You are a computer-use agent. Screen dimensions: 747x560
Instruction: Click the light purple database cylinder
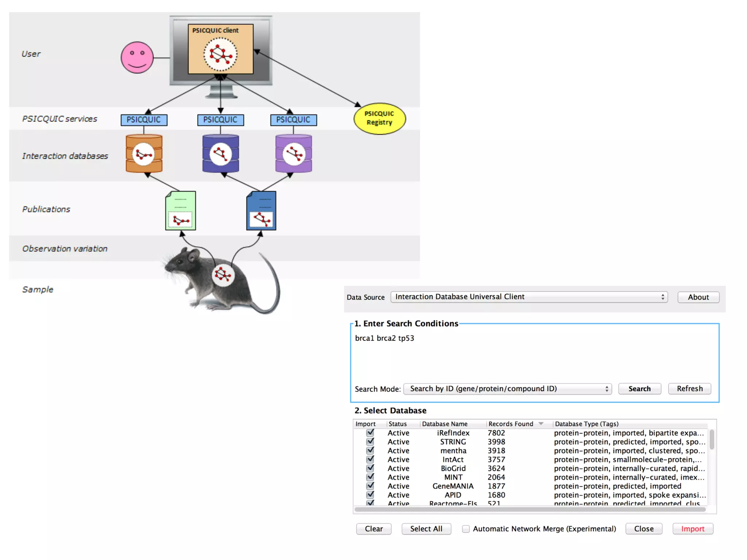point(294,153)
